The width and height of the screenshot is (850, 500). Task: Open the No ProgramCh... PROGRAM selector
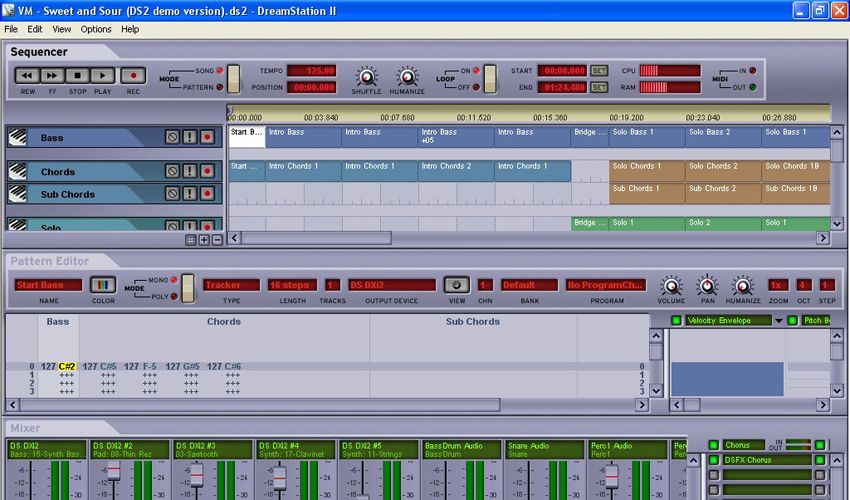[606, 285]
